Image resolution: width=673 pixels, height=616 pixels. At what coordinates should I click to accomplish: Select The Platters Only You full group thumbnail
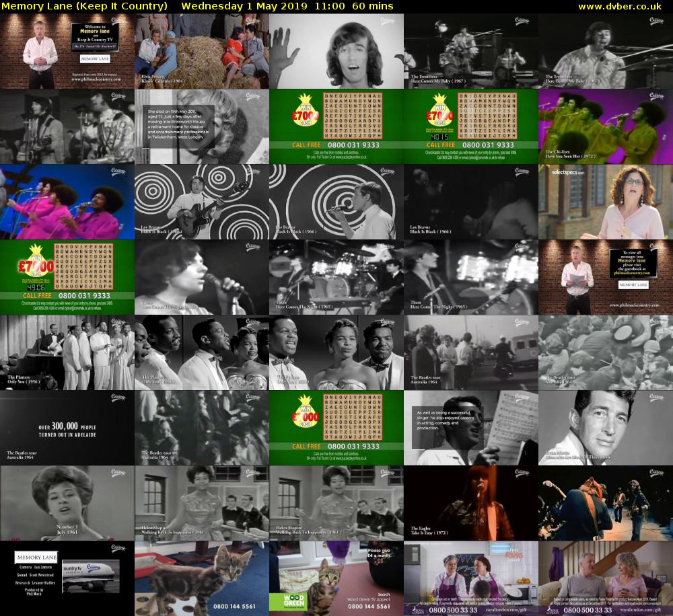point(67,352)
